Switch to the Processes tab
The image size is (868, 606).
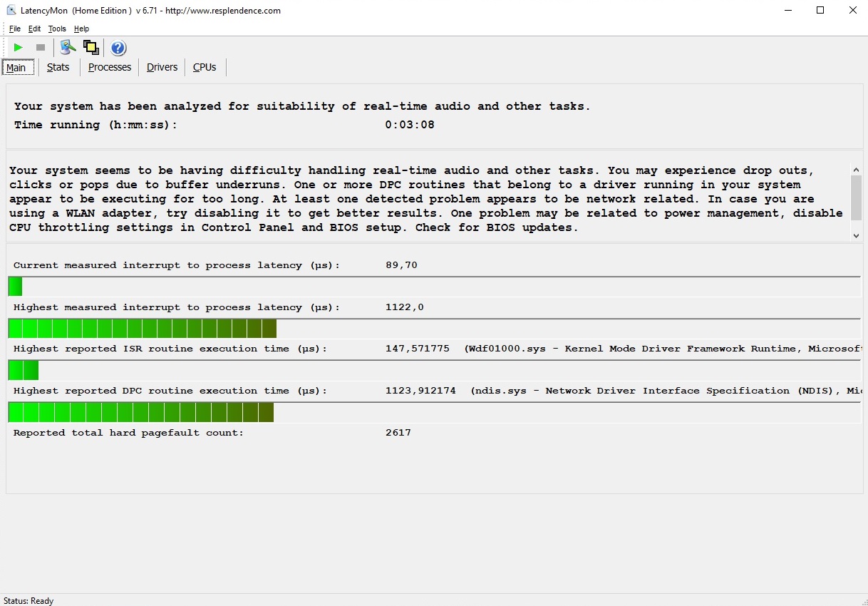pyautogui.click(x=110, y=67)
